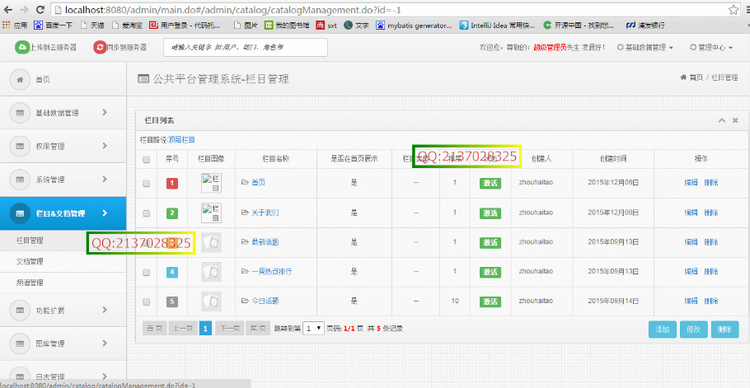Open the sxt bookmark

pos(326,25)
